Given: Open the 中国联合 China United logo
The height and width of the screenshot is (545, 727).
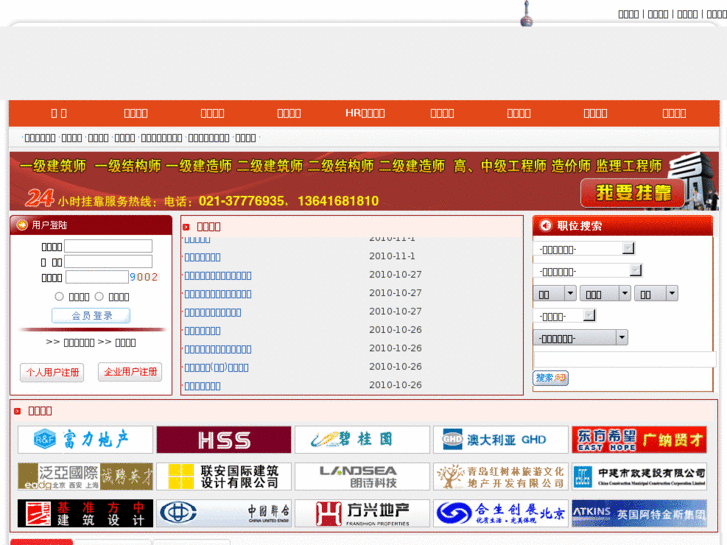Looking at the screenshot, I should 224,513.
